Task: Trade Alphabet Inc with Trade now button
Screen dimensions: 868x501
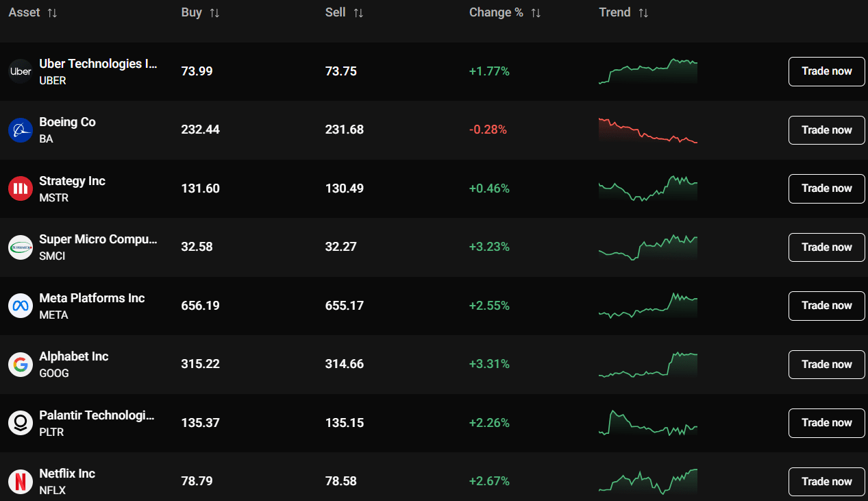Action: point(826,365)
